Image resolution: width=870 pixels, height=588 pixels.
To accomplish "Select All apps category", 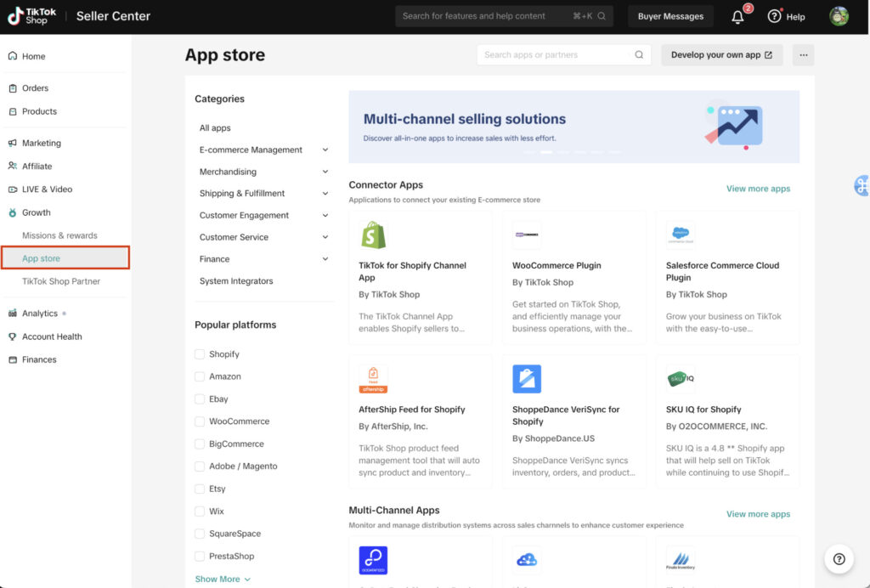I will tap(215, 128).
